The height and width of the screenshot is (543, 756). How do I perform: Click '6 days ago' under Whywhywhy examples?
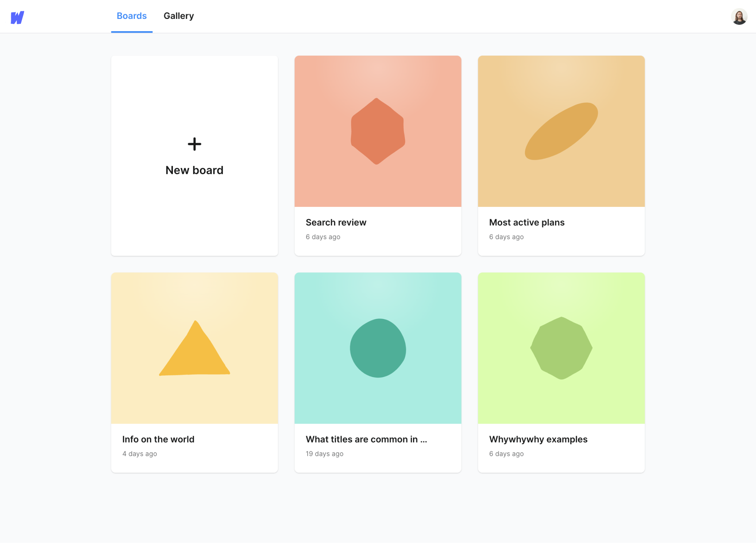tap(506, 454)
